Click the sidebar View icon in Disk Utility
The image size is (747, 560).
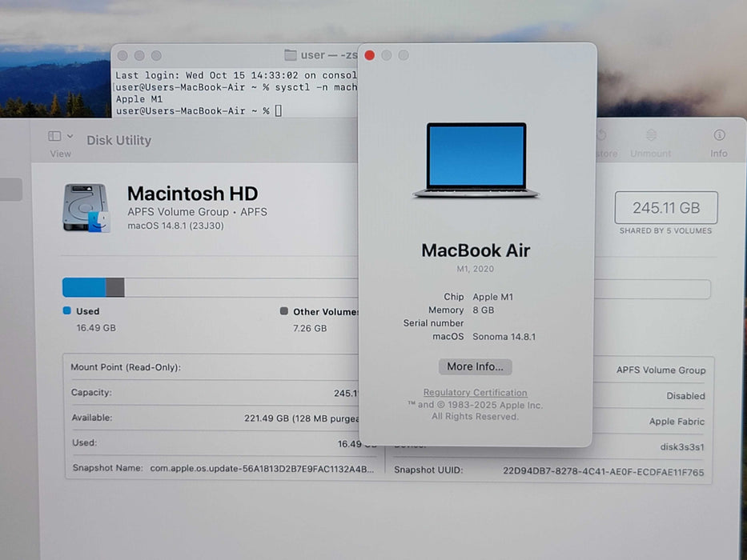coord(54,137)
